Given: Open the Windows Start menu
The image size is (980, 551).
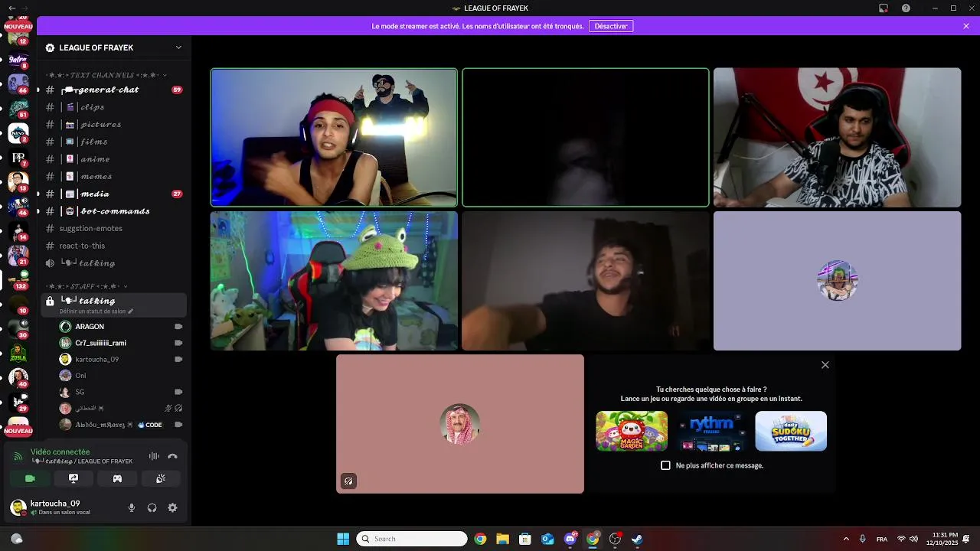Looking at the screenshot, I should (x=343, y=539).
